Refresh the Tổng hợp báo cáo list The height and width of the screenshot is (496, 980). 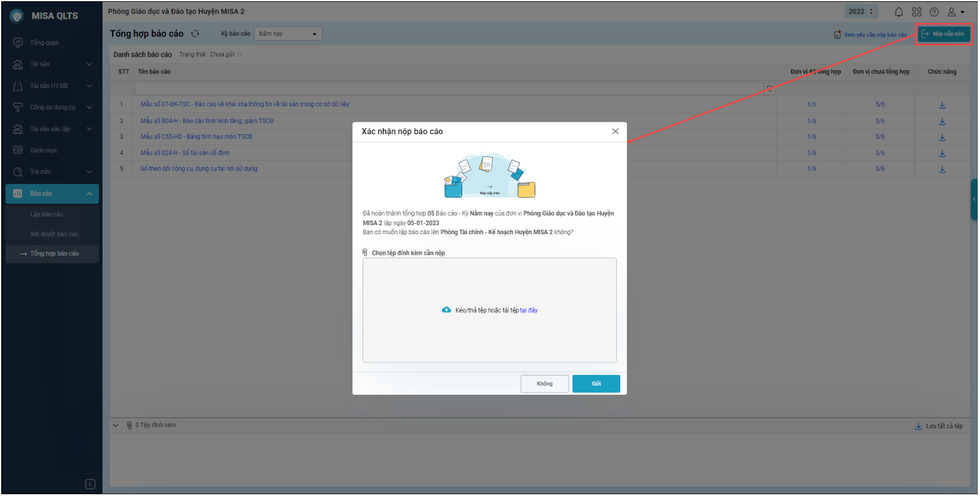click(195, 34)
